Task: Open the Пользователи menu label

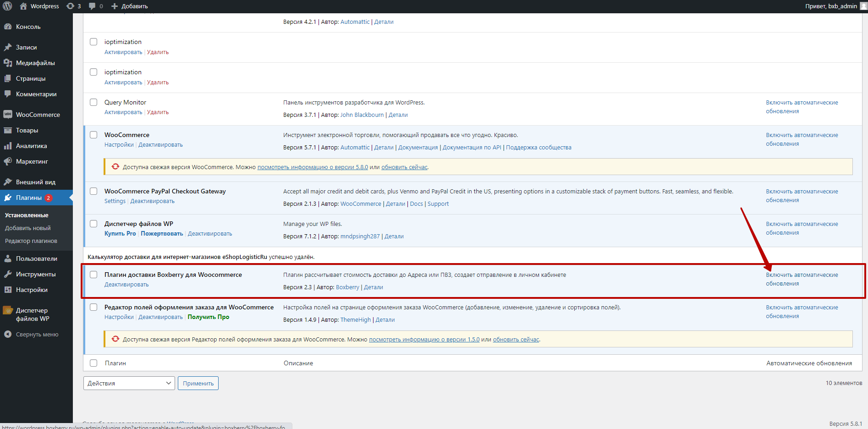Action: click(x=37, y=258)
